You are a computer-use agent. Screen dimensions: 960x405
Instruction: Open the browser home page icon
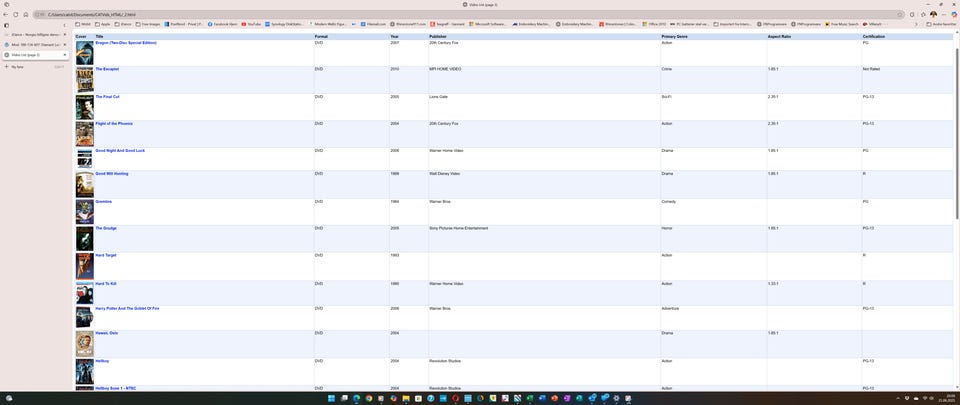tap(25, 14)
